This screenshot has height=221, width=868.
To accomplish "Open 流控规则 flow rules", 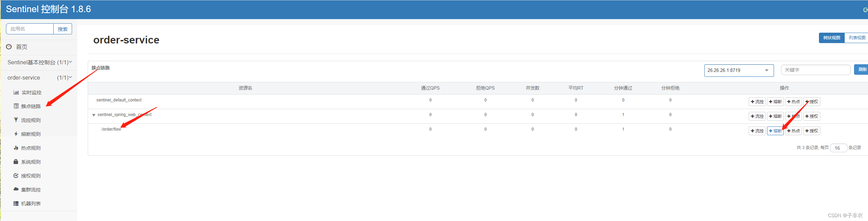I will (x=27, y=120).
